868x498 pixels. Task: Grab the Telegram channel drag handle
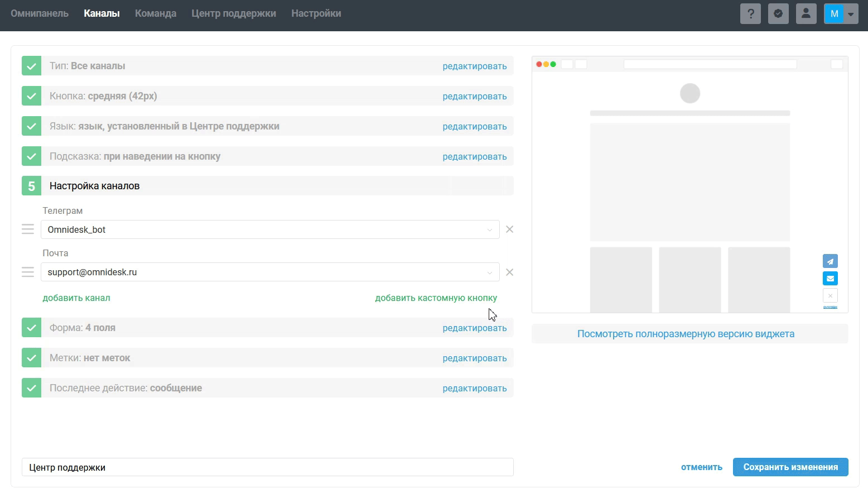(28, 229)
